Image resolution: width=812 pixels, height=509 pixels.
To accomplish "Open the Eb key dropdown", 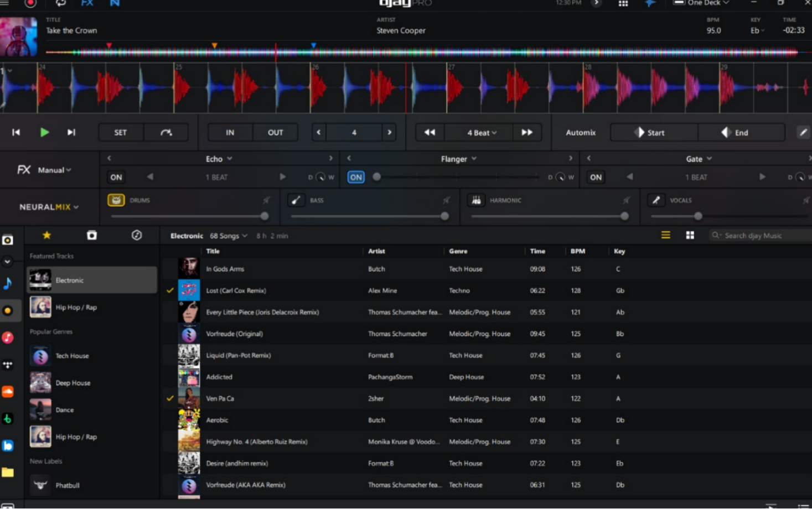I will 757,30.
